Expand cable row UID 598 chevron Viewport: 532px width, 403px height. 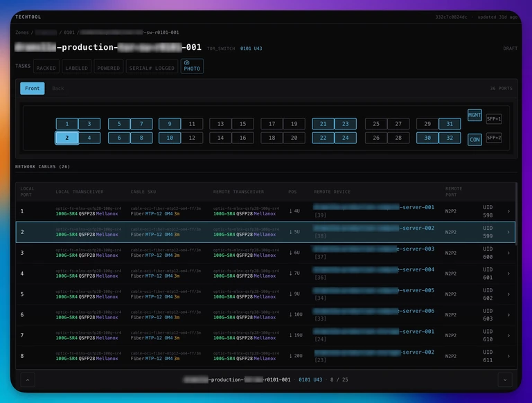pyautogui.click(x=508, y=211)
